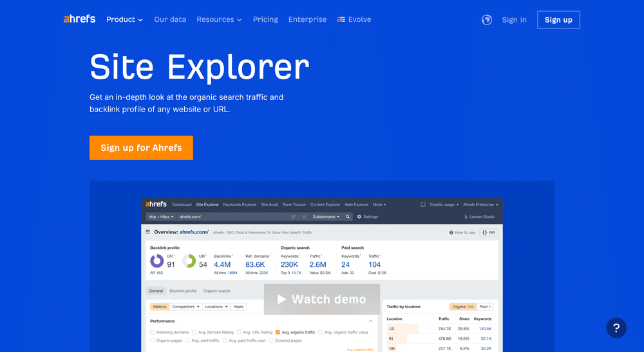Expand the Resources dropdown in the header

coord(219,19)
